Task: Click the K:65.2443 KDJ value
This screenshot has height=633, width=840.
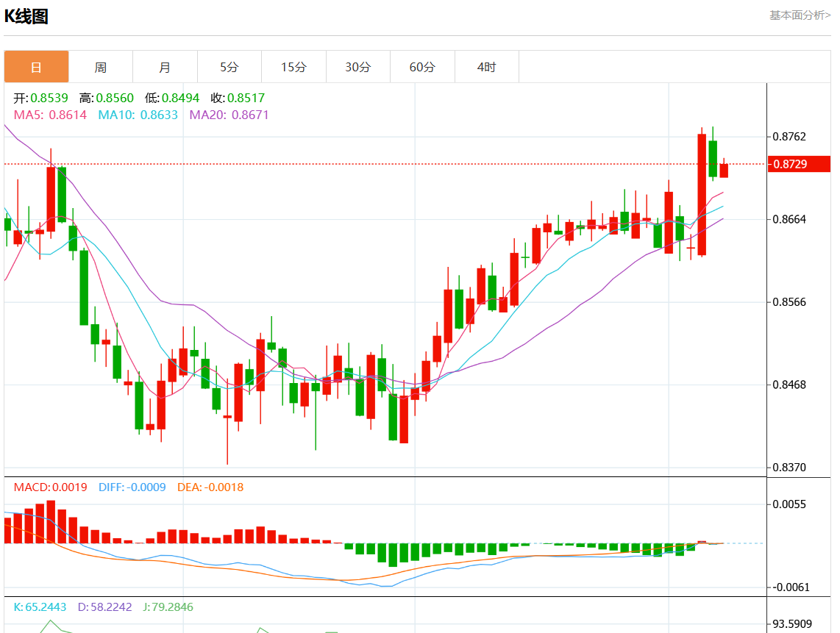Action: (x=40, y=607)
